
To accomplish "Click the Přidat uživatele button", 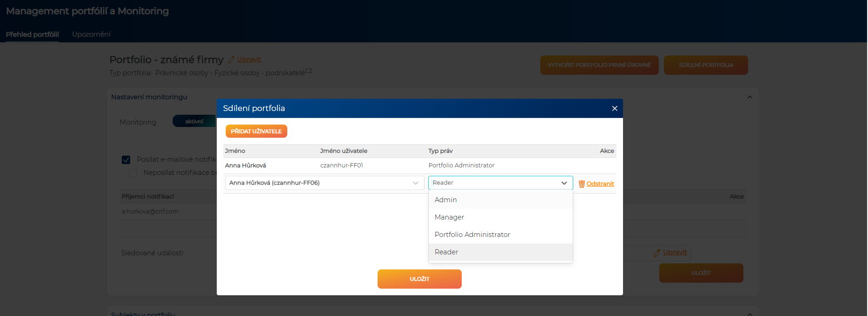I will 256,131.
